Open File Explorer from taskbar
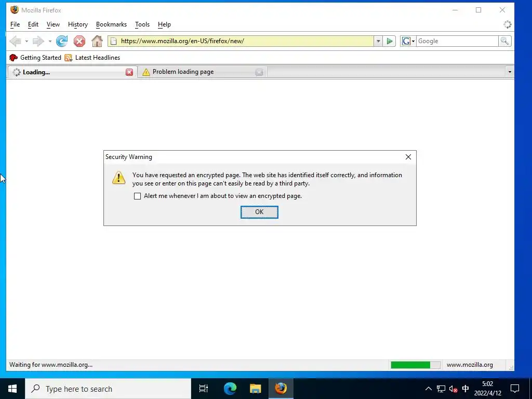This screenshot has width=532, height=399. (256, 389)
